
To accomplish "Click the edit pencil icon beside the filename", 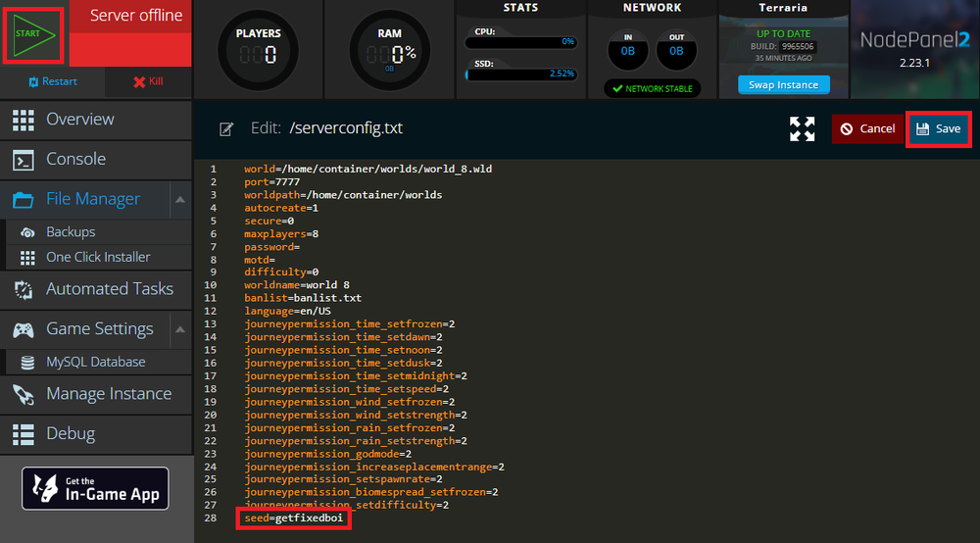I will 226,129.
